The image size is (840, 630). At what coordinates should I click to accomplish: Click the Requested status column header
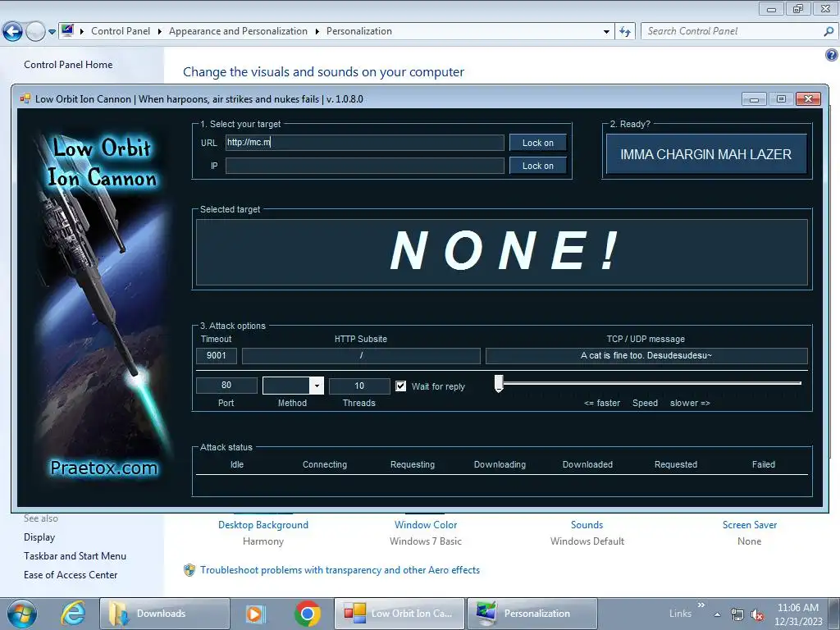pyautogui.click(x=676, y=464)
